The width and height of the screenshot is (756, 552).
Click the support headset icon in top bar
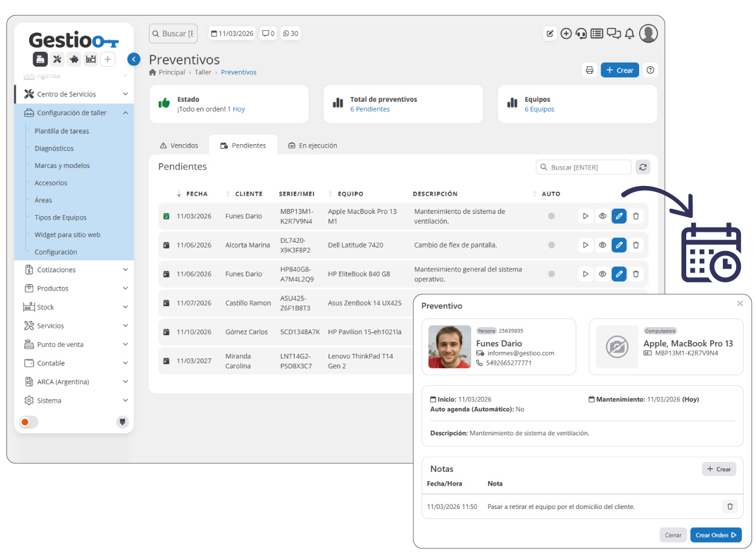pos(581,34)
